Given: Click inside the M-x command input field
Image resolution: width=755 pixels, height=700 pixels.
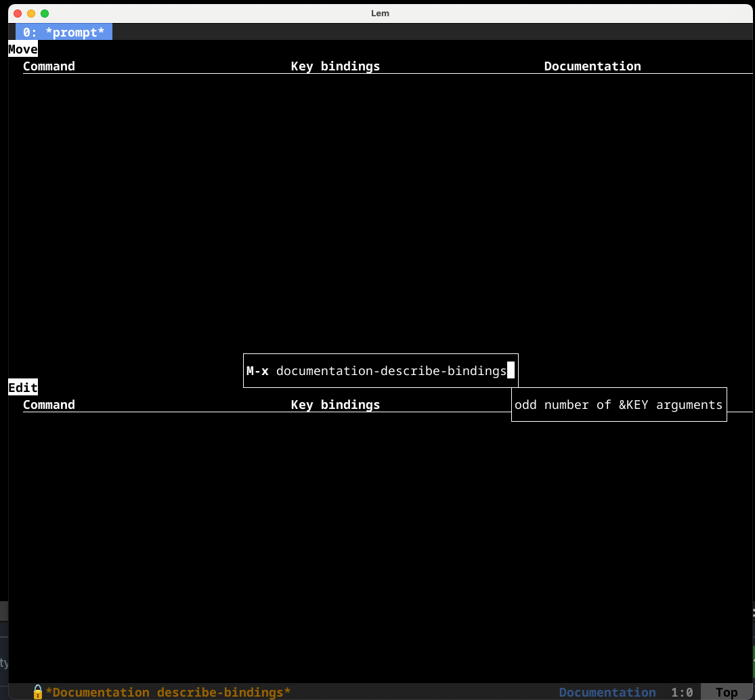Looking at the screenshot, I should pos(379,370).
